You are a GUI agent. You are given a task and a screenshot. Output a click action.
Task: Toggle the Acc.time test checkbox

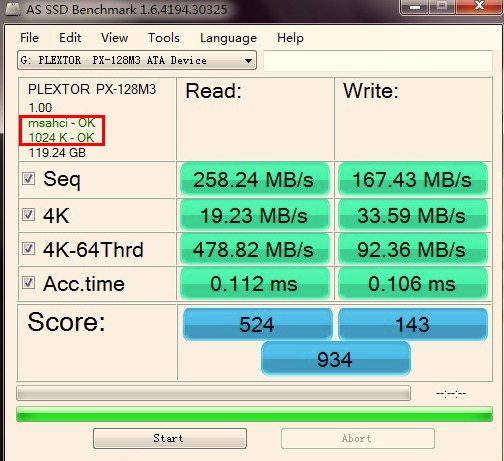coord(28,283)
